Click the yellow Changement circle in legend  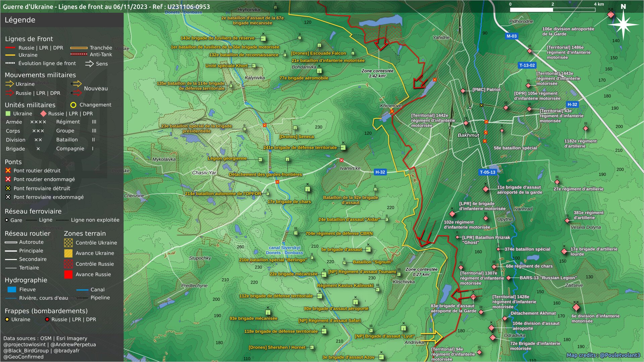click(73, 105)
